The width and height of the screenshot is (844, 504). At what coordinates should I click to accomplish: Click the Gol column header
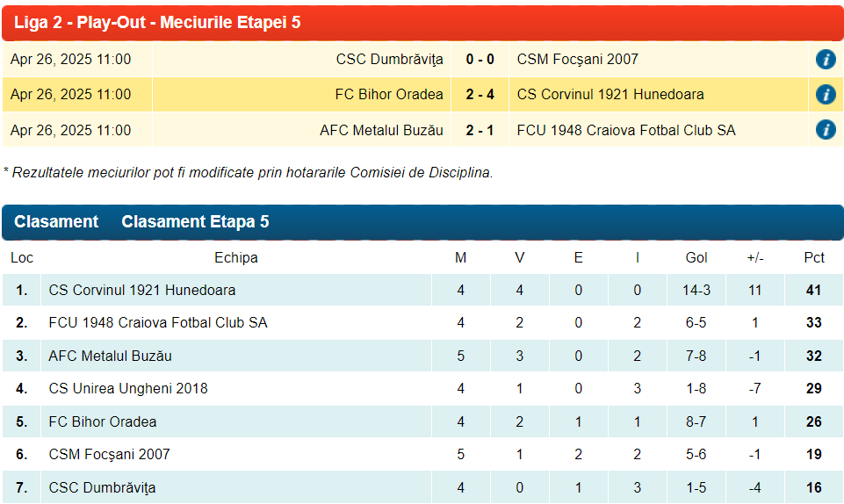pos(696,258)
